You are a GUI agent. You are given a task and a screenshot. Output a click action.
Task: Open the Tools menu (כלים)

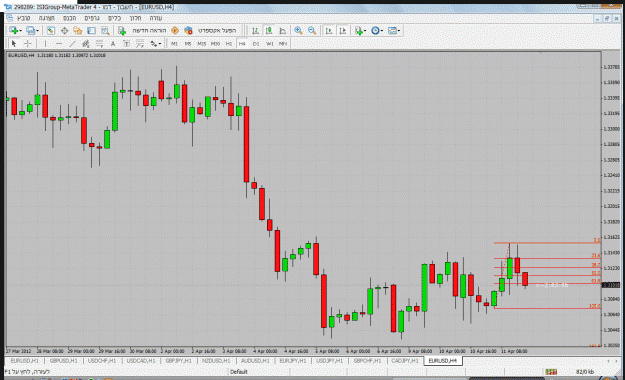(x=114, y=18)
